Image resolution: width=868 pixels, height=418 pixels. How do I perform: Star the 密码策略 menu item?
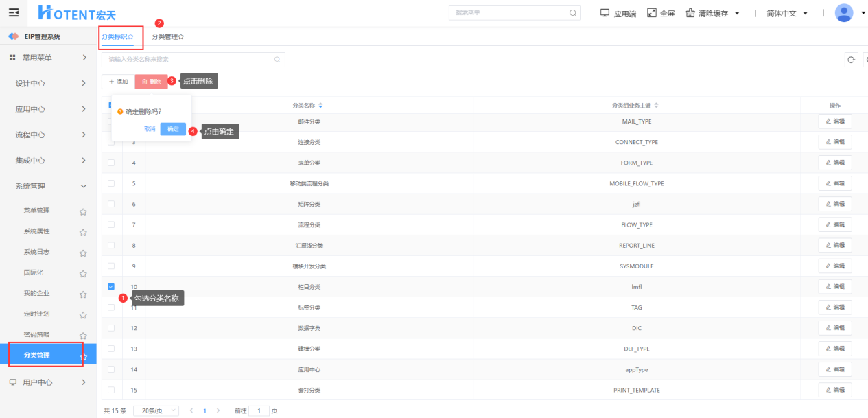pos(83,336)
